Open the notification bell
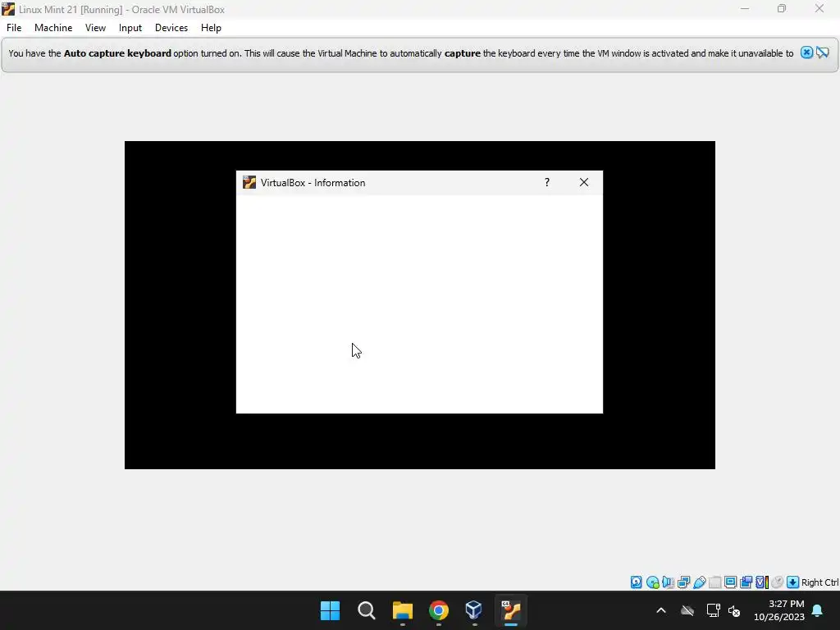The height and width of the screenshot is (630, 840). point(818,610)
